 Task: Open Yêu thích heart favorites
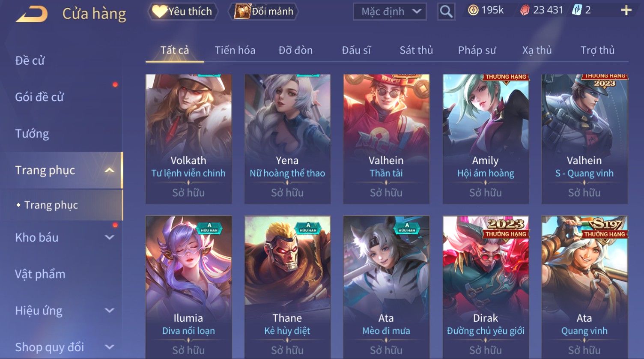pyautogui.click(x=182, y=12)
